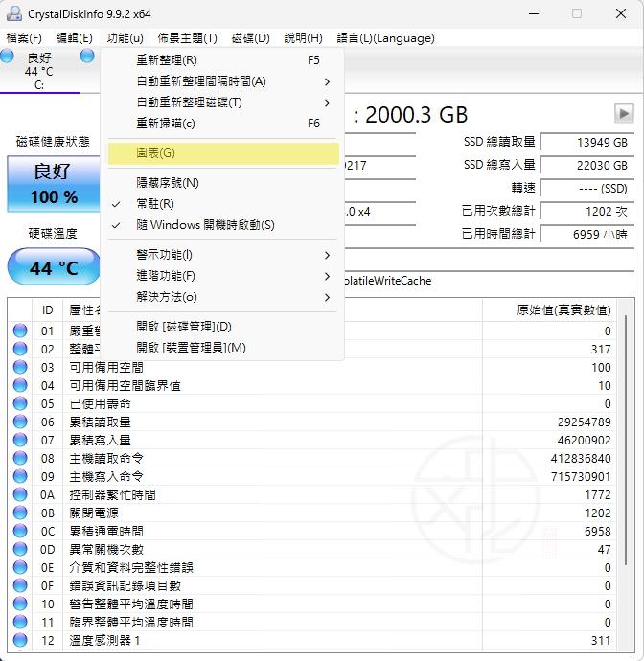Choose 圖表(G) from the function menu

223,153
